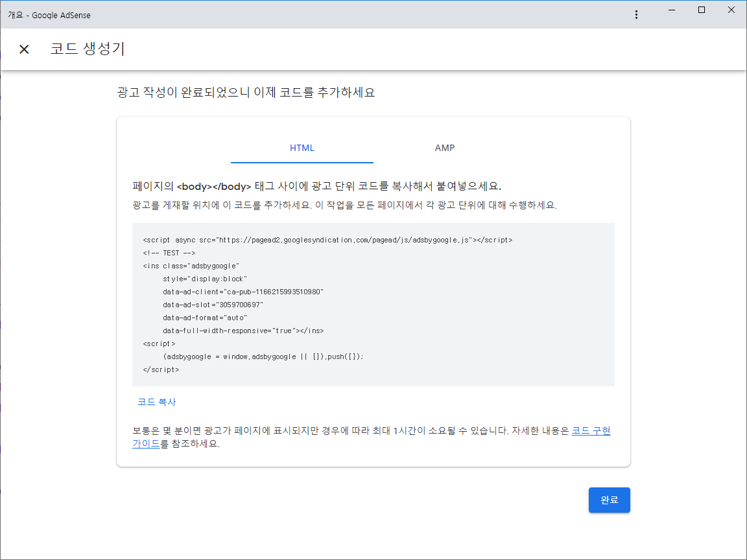Click the blue 완료 button
The width and height of the screenshot is (747, 560).
pos(610,500)
